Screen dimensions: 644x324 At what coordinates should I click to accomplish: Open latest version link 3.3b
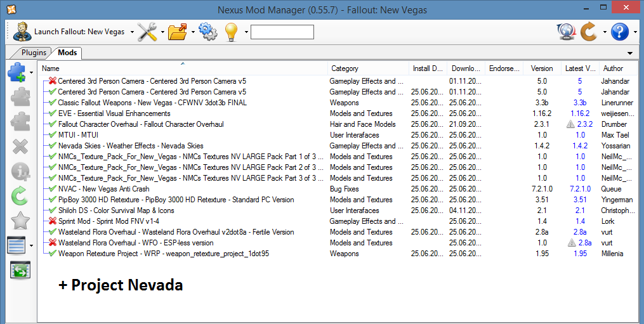[580, 102]
